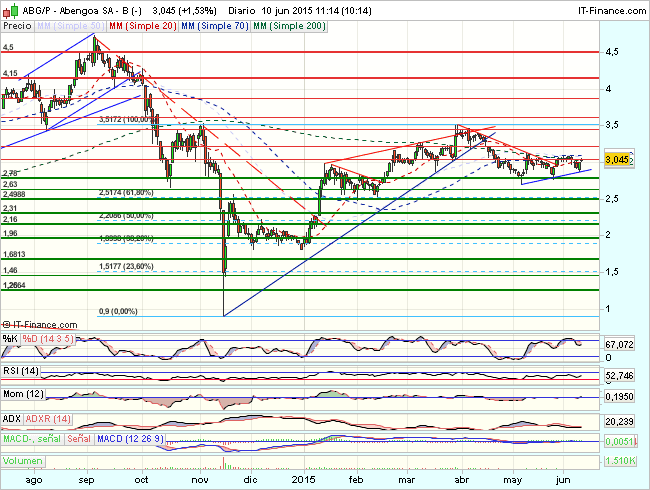Click the 1,8998 (38,20%) Fibonacci label

pos(126,239)
